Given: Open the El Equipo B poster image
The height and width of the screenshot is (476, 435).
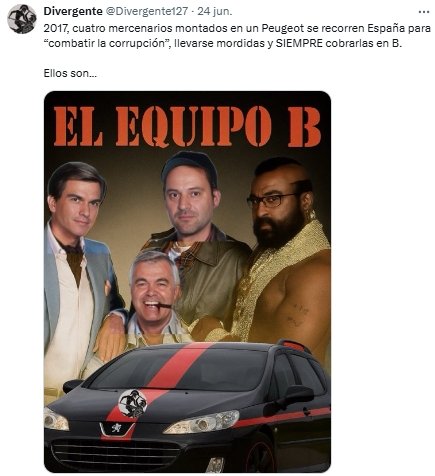Looking at the screenshot, I should coord(187,282).
